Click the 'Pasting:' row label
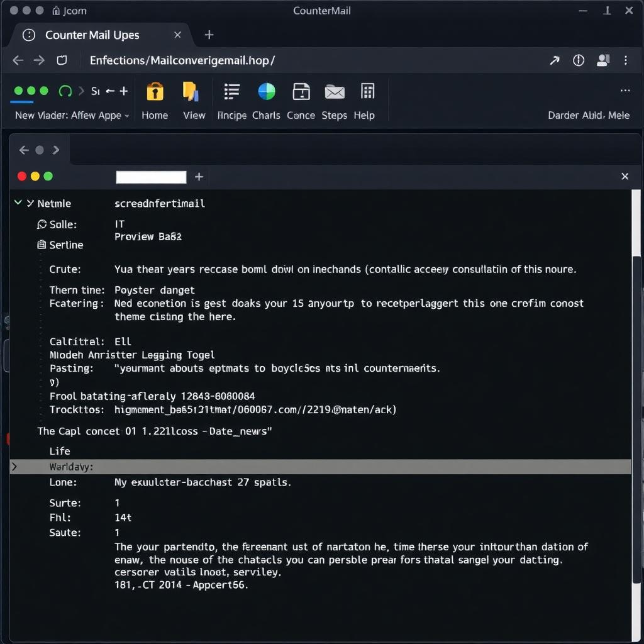 click(x=72, y=369)
